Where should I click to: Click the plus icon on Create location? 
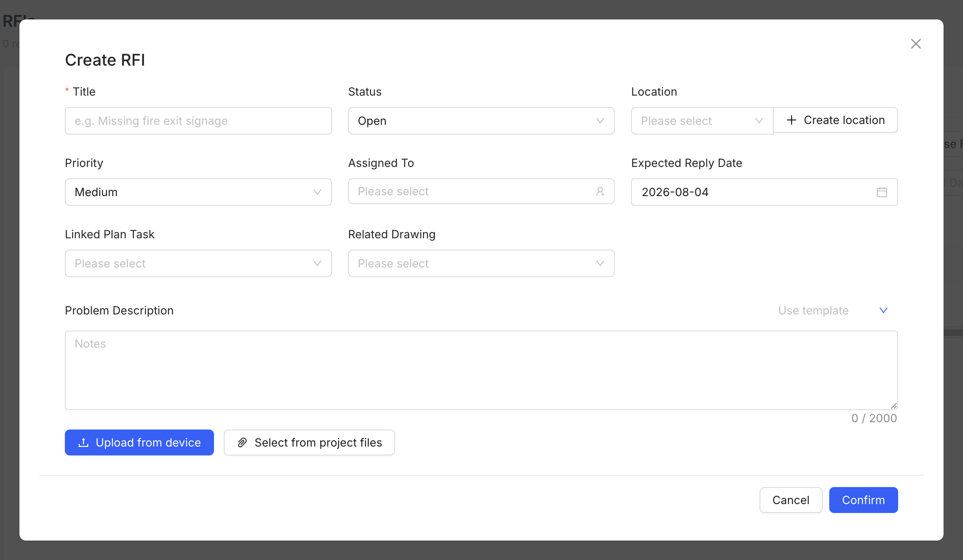click(x=791, y=120)
